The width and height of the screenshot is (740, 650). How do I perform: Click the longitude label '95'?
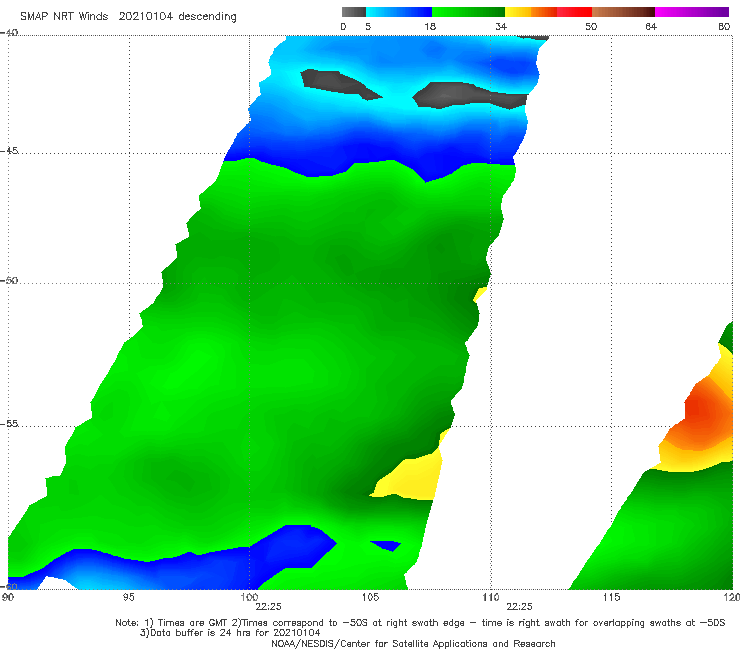[128, 598]
